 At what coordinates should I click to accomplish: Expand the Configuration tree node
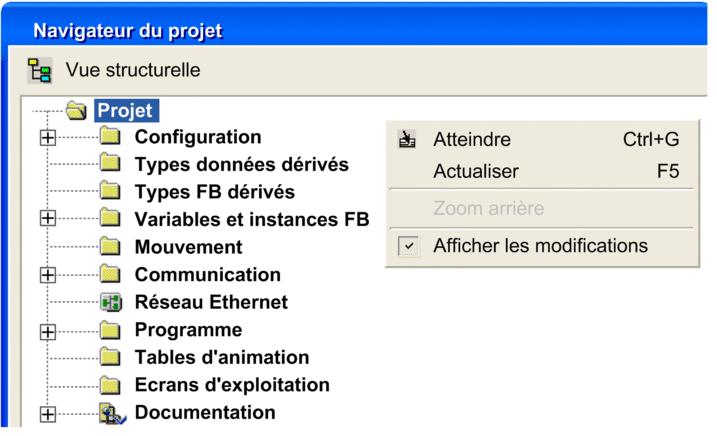point(48,137)
